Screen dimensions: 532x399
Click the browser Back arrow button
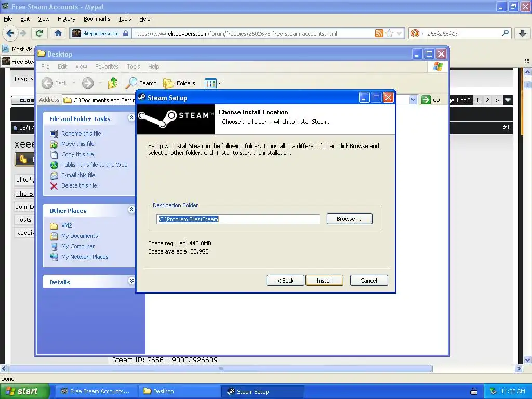pos(10,33)
